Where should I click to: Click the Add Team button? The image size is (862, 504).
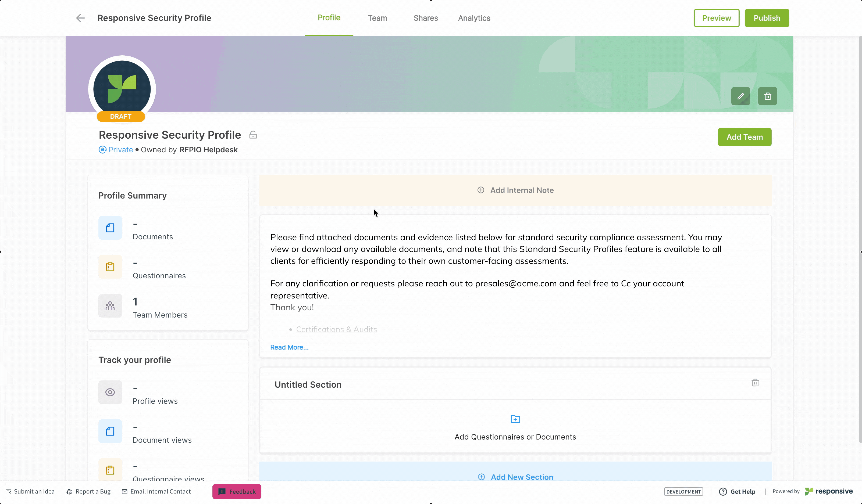[744, 137]
